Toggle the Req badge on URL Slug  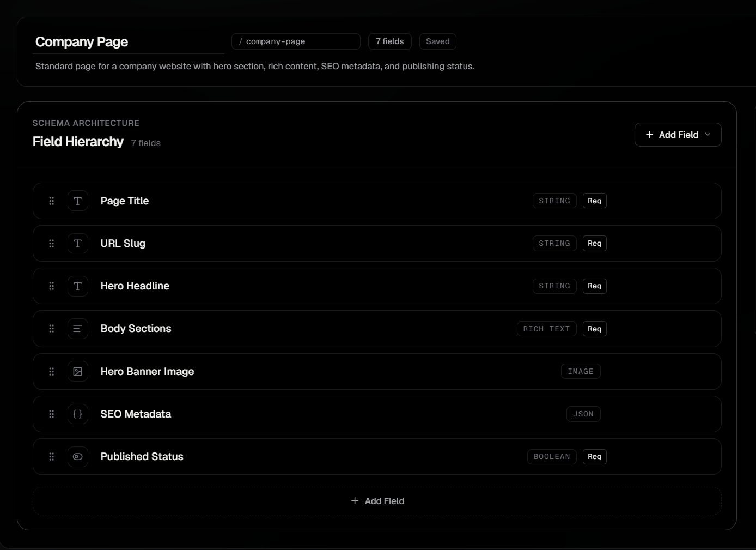click(x=595, y=244)
